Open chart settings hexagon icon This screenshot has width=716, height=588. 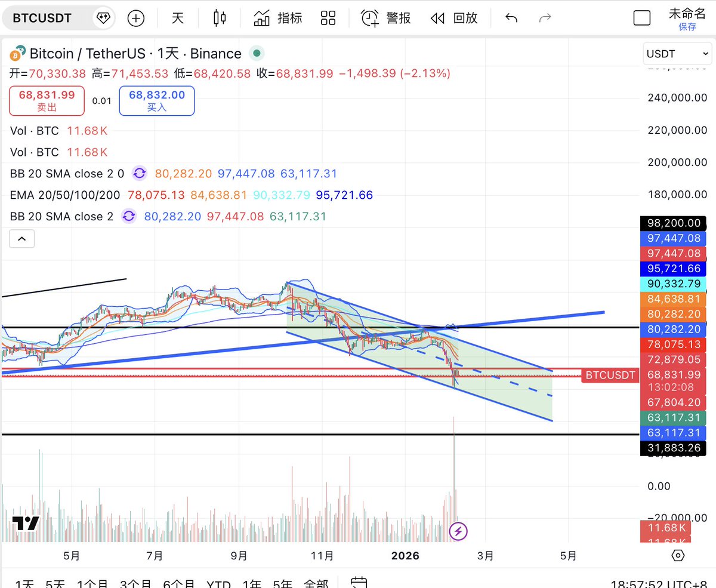678,556
